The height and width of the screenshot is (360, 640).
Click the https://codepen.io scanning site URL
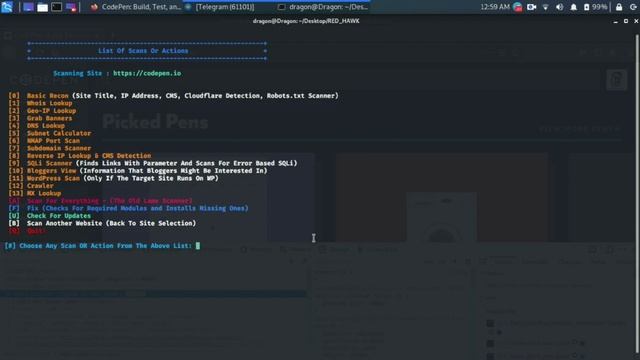[147, 73]
